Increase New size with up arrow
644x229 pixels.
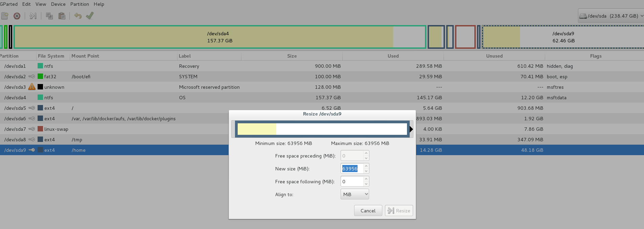[366, 166]
